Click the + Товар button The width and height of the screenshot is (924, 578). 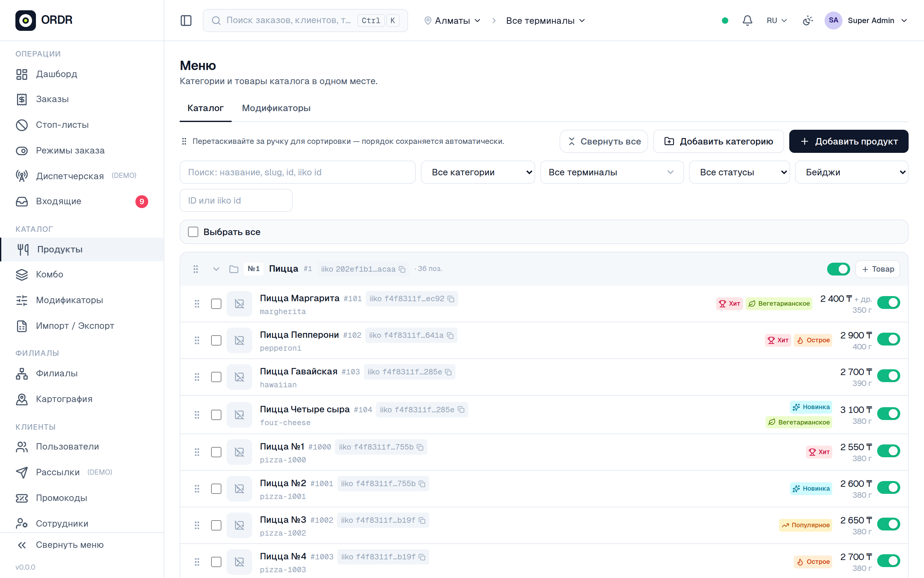(877, 269)
